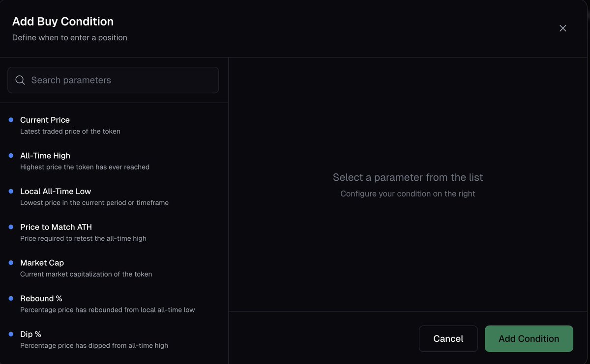This screenshot has height=364, width=590.
Task: Click the blue dot beside Dip %
Action: point(11,334)
